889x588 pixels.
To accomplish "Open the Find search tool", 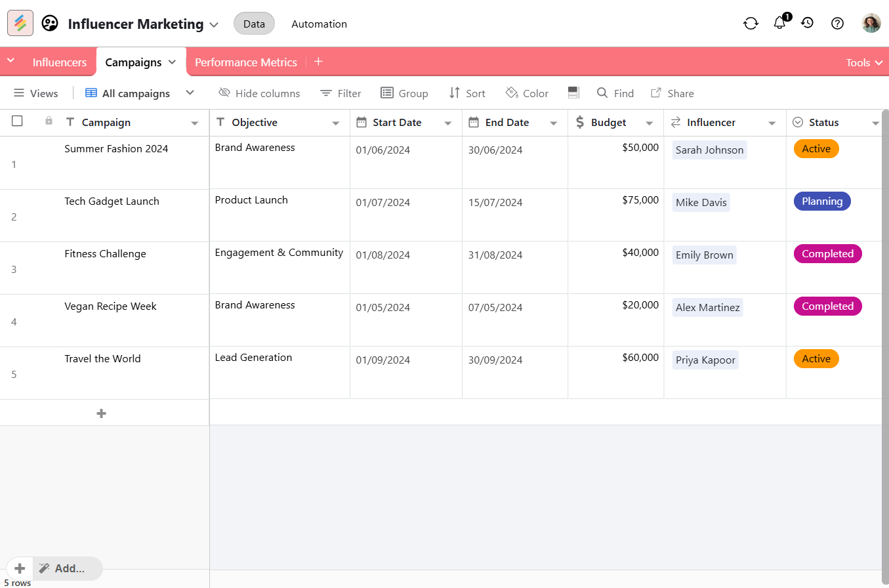I will pos(615,93).
